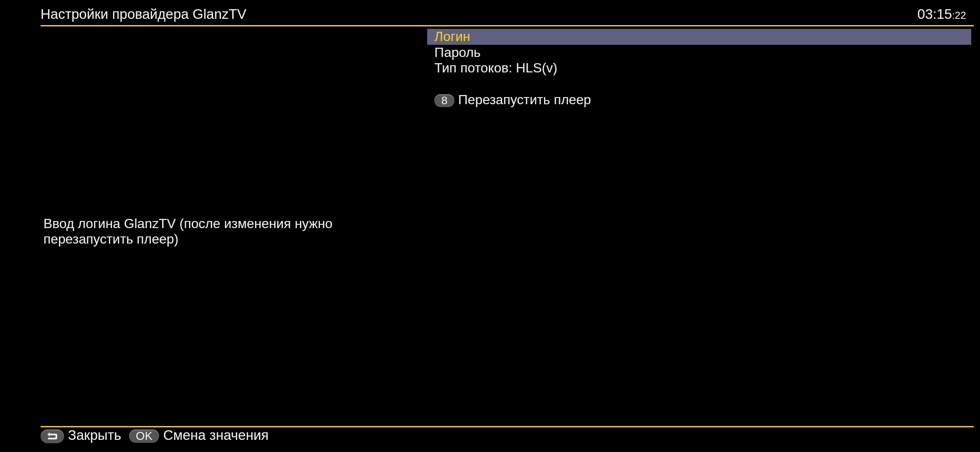Click the Смена значения footer label
This screenshot has width=980, height=452.
click(216, 436)
